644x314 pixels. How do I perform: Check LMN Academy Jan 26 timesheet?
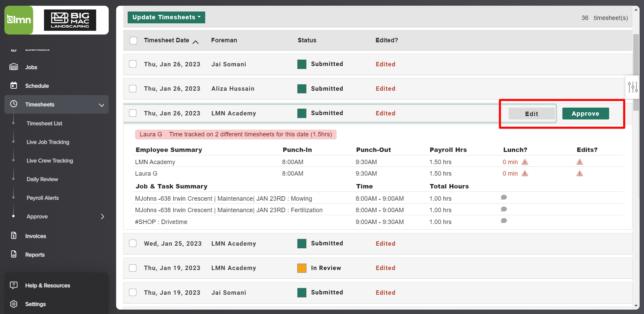[x=133, y=113]
